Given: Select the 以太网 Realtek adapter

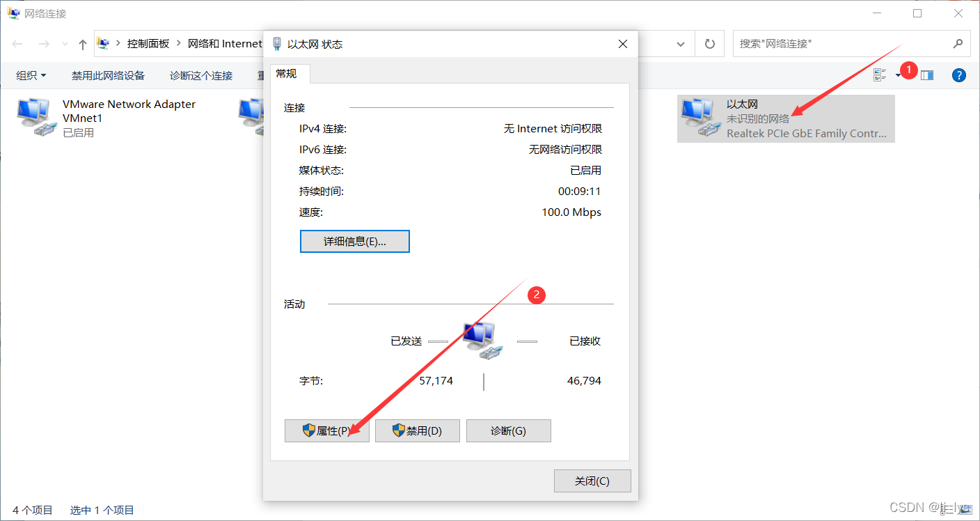Looking at the screenshot, I should [786, 118].
